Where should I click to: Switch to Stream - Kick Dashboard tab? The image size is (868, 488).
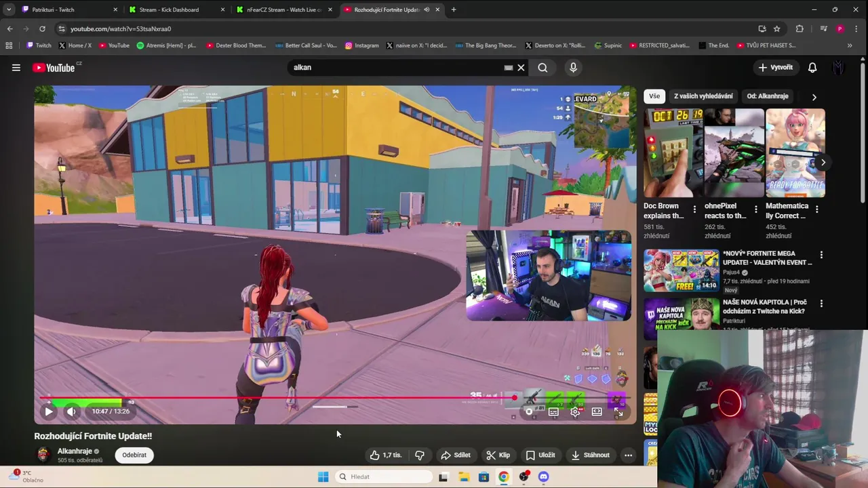click(x=177, y=9)
